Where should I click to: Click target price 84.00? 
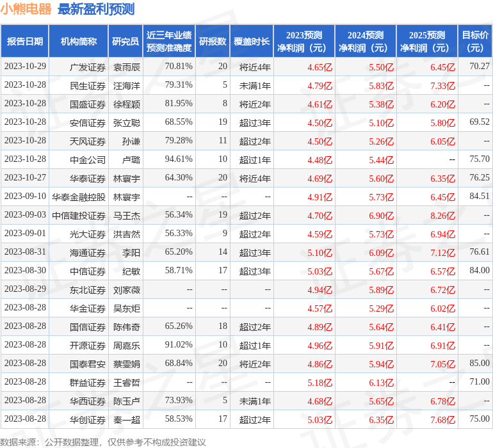[x=480, y=270]
